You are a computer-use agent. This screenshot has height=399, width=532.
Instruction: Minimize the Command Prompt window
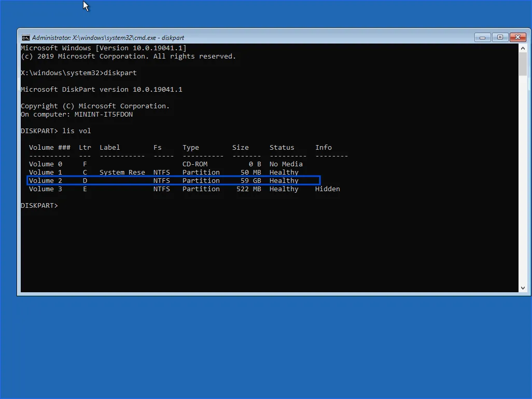click(x=482, y=37)
